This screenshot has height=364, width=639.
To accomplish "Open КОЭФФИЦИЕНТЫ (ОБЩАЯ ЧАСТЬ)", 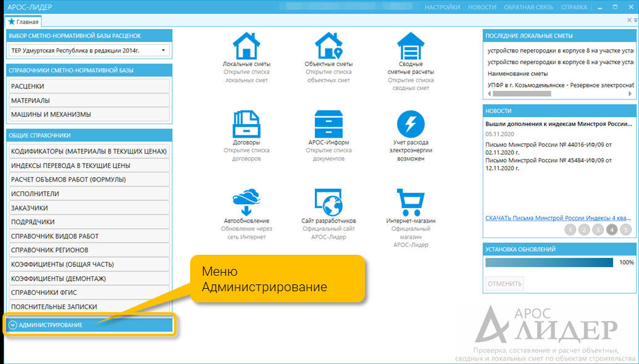I will click(89, 264).
